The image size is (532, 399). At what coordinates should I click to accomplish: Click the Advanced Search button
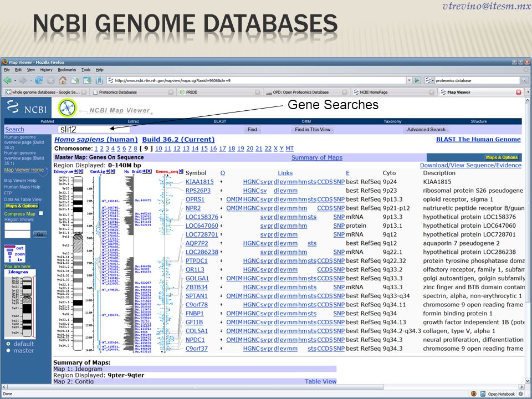click(x=426, y=130)
